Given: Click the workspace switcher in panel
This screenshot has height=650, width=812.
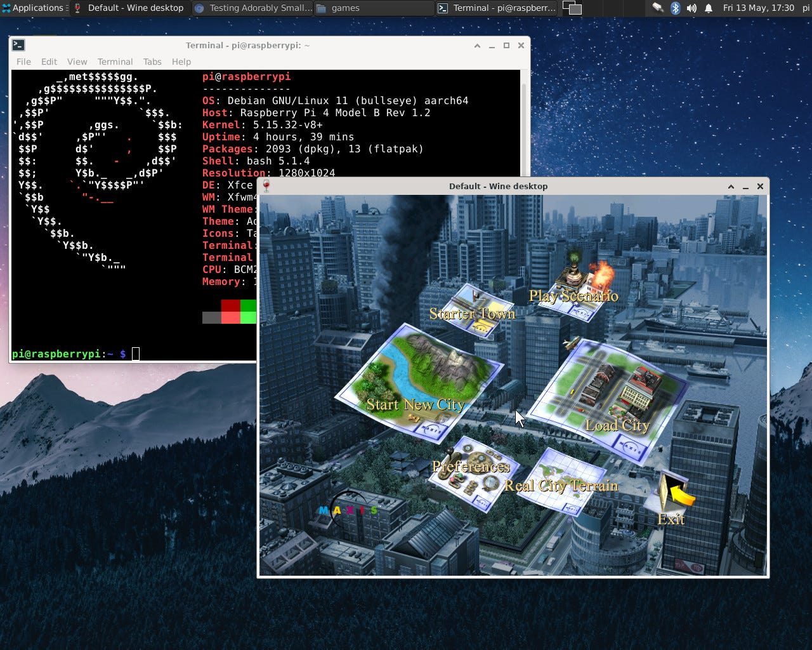Looking at the screenshot, I should (x=572, y=8).
